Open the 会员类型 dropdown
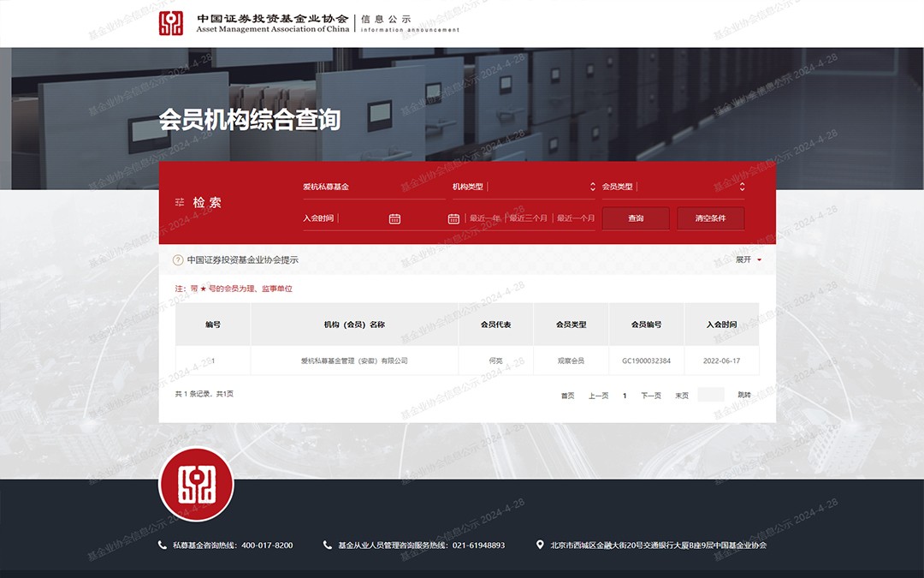Image resolution: width=924 pixels, height=578 pixels. [672, 187]
